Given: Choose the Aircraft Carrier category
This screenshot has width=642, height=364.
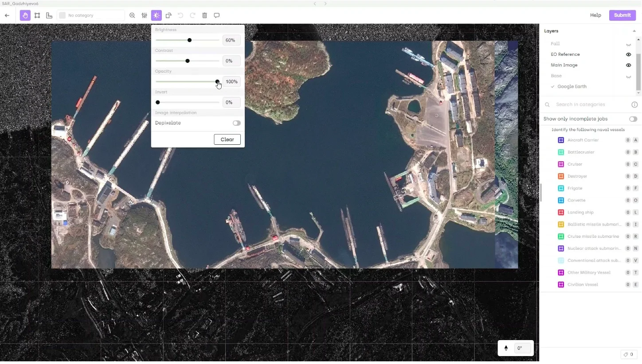Looking at the screenshot, I should point(583,140).
